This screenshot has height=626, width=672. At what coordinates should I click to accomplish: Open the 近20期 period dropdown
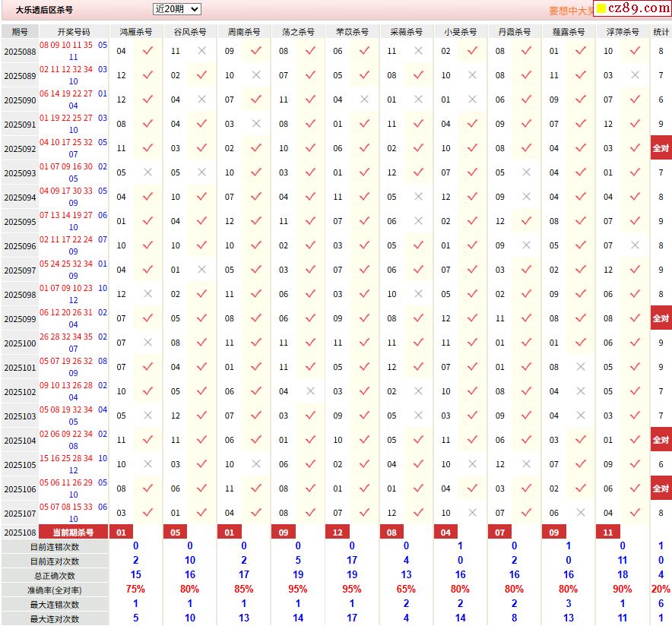pyautogui.click(x=176, y=9)
